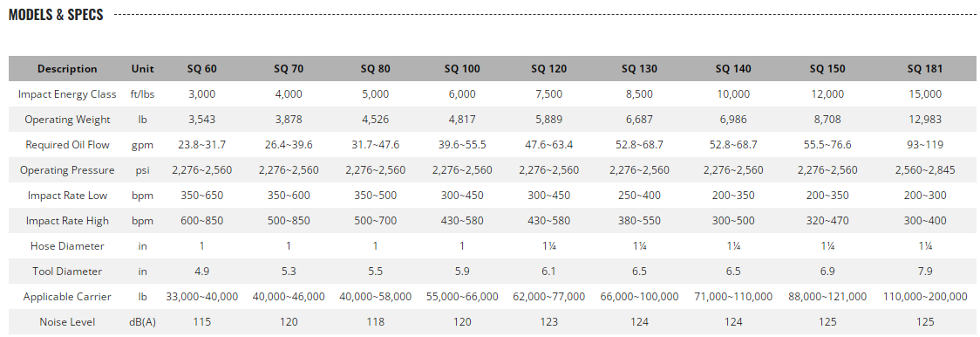Click SQ 70 tool diameter value 5.3
This screenshot has height=337, width=980.
[288, 272]
